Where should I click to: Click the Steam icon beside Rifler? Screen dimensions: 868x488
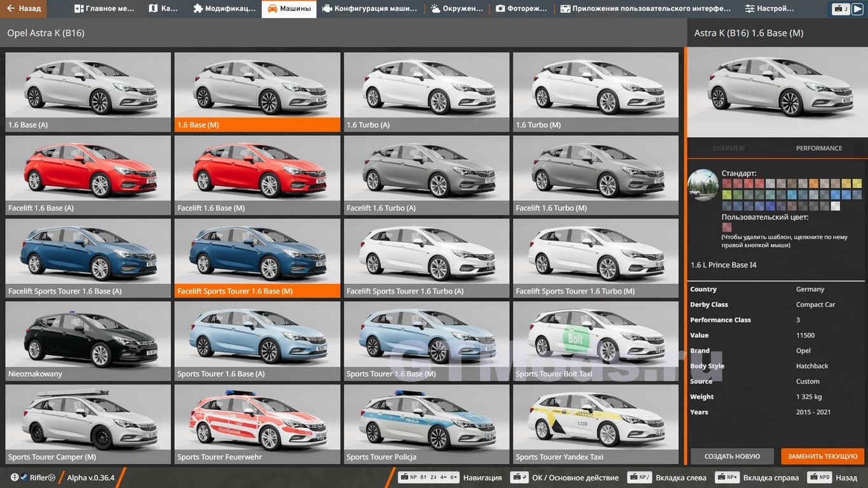24,478
